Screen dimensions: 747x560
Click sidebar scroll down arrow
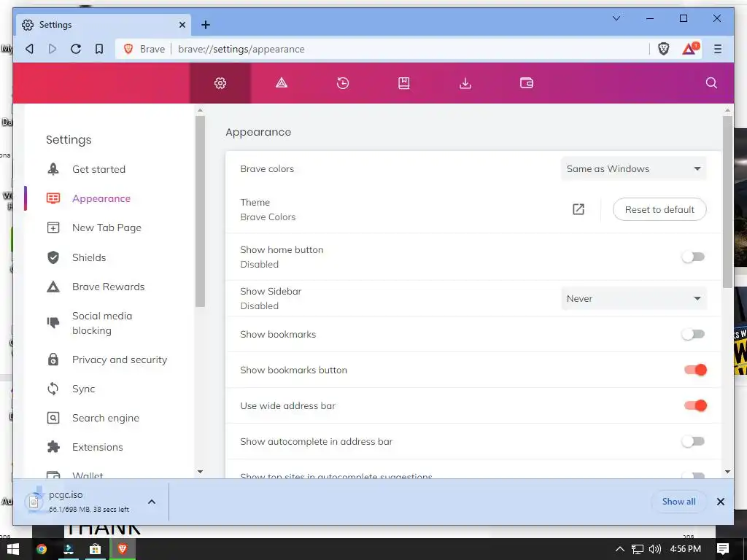[200, 472]
